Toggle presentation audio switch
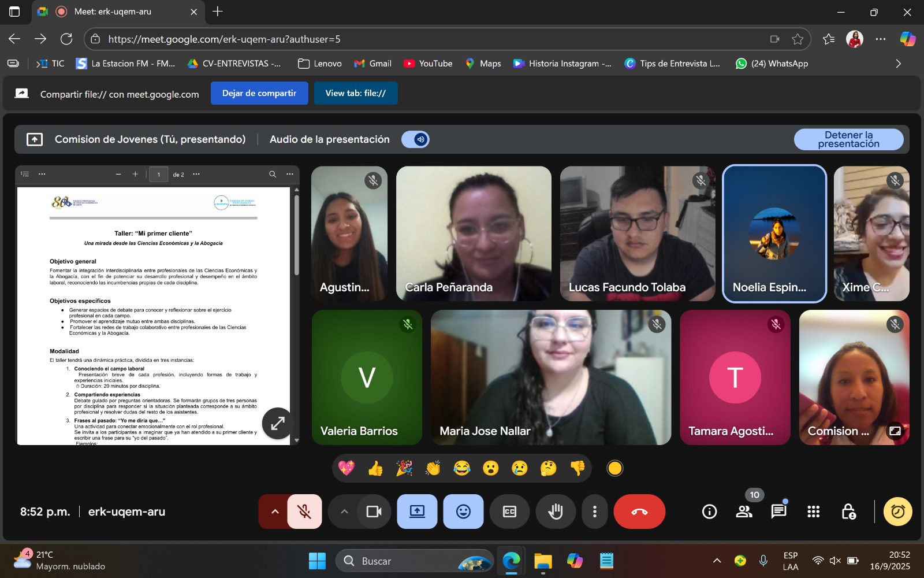This screenshot has width=924, height=578. tap(416, 139)
